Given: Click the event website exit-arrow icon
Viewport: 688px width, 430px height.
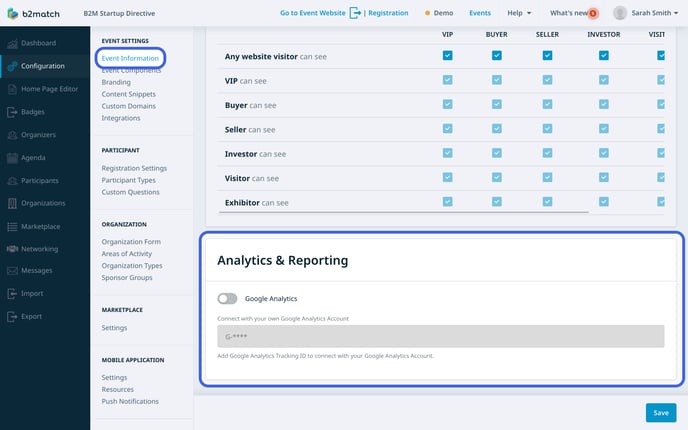Looking at the screenshot, I should pyautogui.click(x=355, y=13).
